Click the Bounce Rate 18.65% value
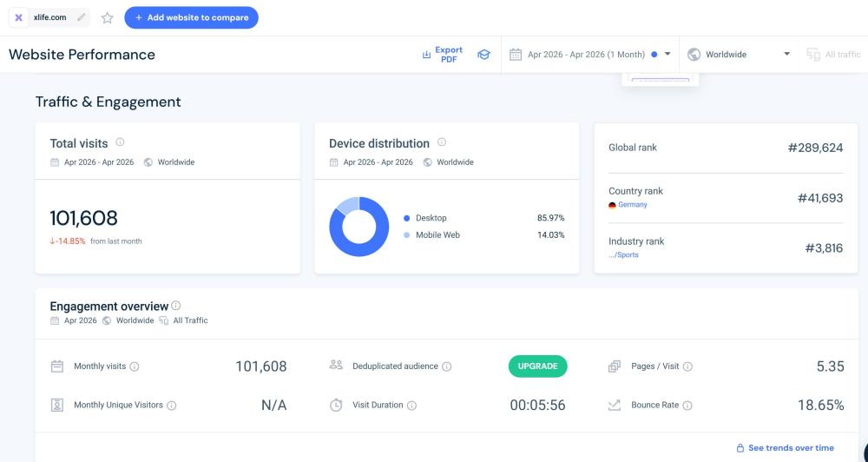Image resolution: width=868 pixels, height=462 pixels. [x=820, y=405]
